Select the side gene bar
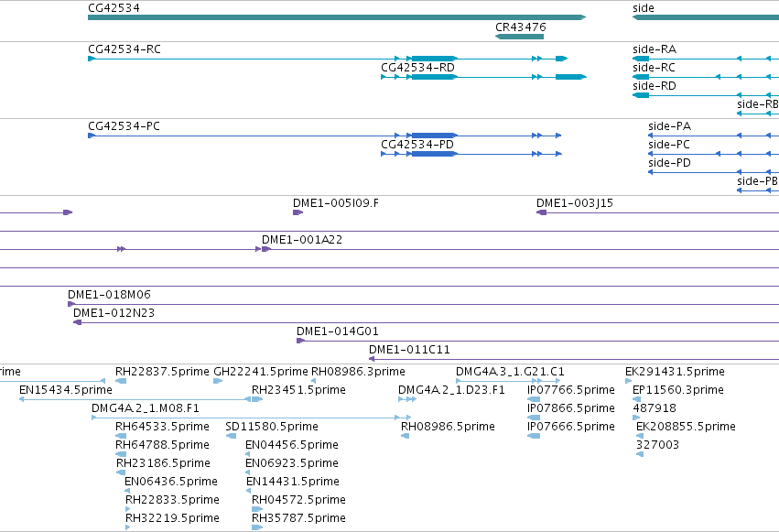This screenshot has width=779, height=532. click(706, 17)
